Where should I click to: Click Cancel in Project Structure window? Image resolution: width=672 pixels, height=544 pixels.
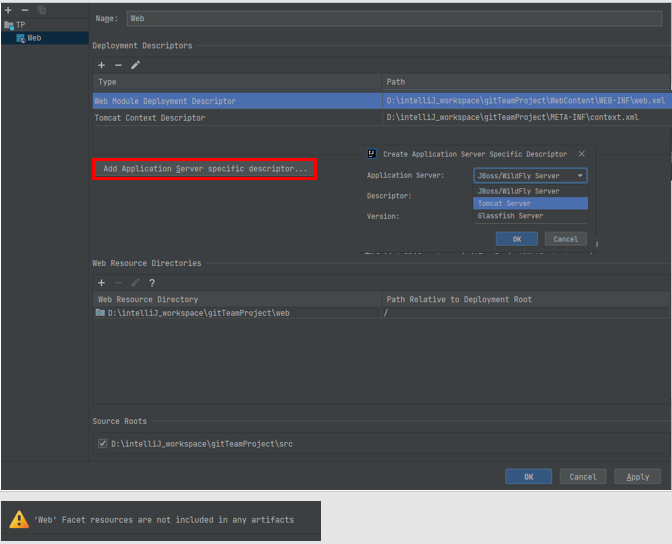583,477
